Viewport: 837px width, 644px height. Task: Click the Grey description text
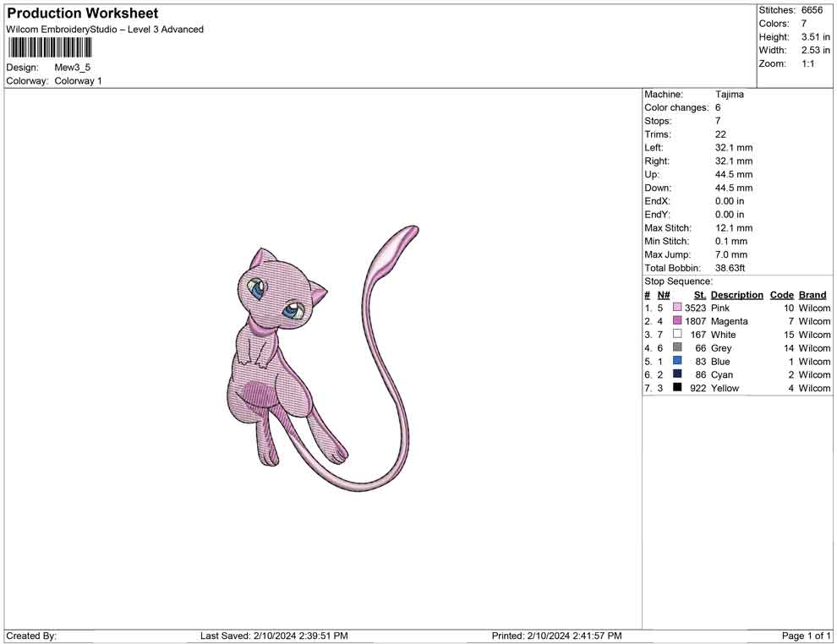click(721, 348)
